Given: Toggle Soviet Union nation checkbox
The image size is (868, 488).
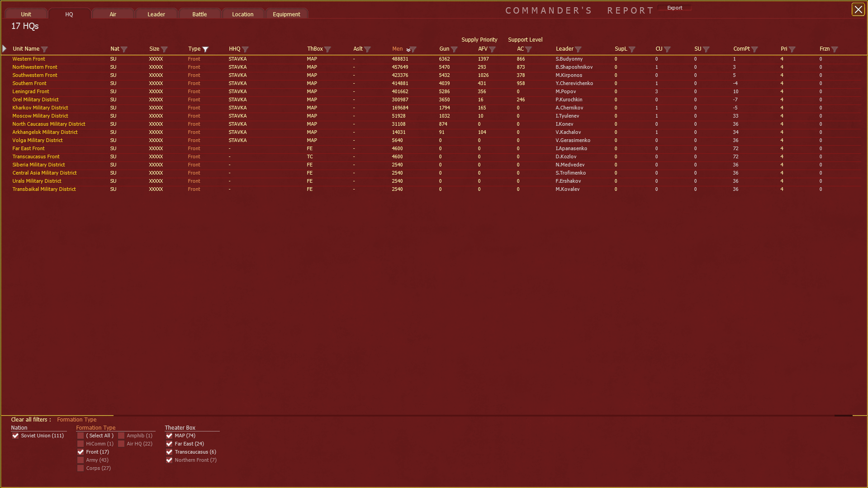Looking at the screenshot, I should tap(16, 436).
